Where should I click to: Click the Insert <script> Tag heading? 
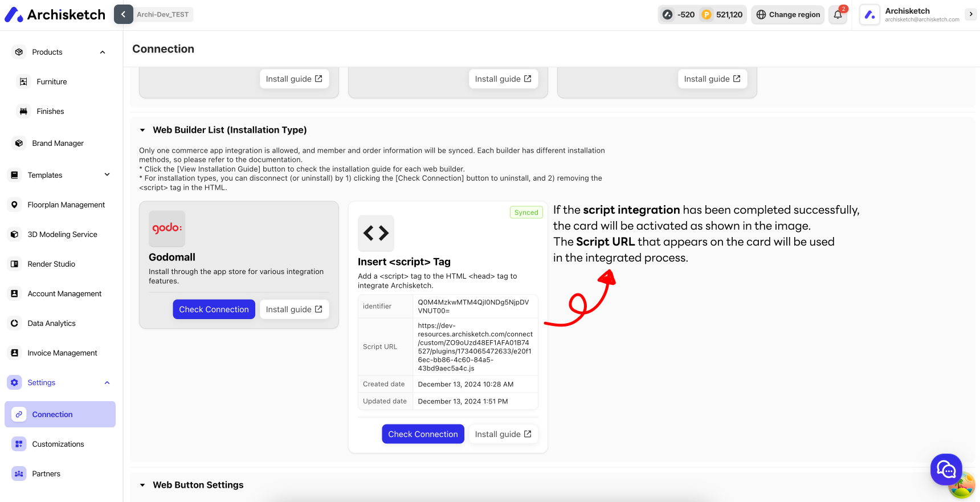pos(404,262)
